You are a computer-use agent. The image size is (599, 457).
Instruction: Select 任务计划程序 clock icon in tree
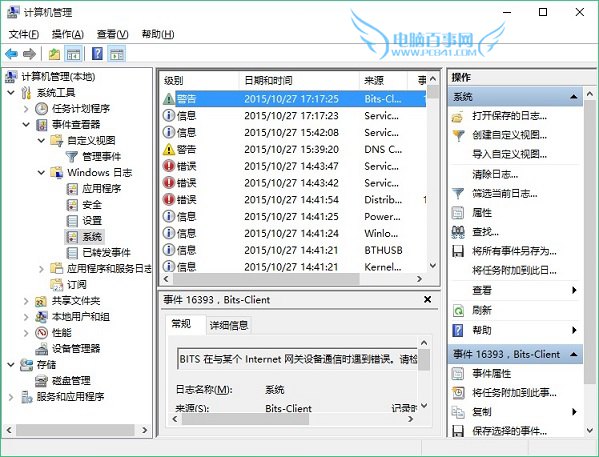point(41,109)
